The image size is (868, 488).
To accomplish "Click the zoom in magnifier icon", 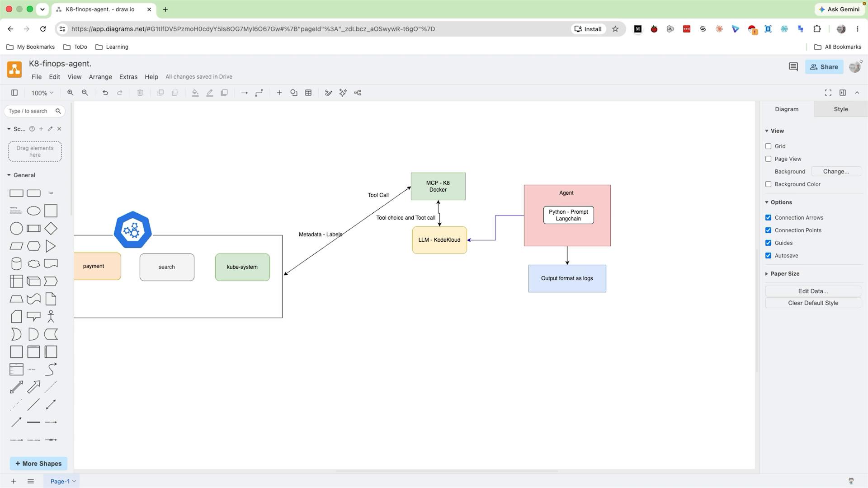I will 70,93.
